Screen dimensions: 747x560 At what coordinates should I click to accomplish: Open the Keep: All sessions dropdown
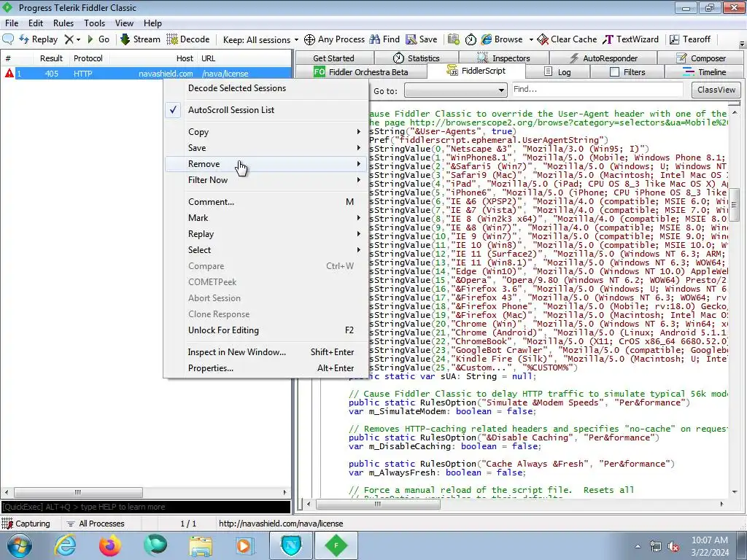click(x=260, y=39)
